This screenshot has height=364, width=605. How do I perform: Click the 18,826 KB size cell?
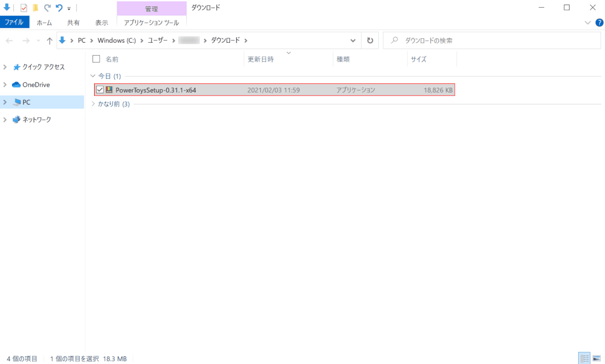(438, 90)
